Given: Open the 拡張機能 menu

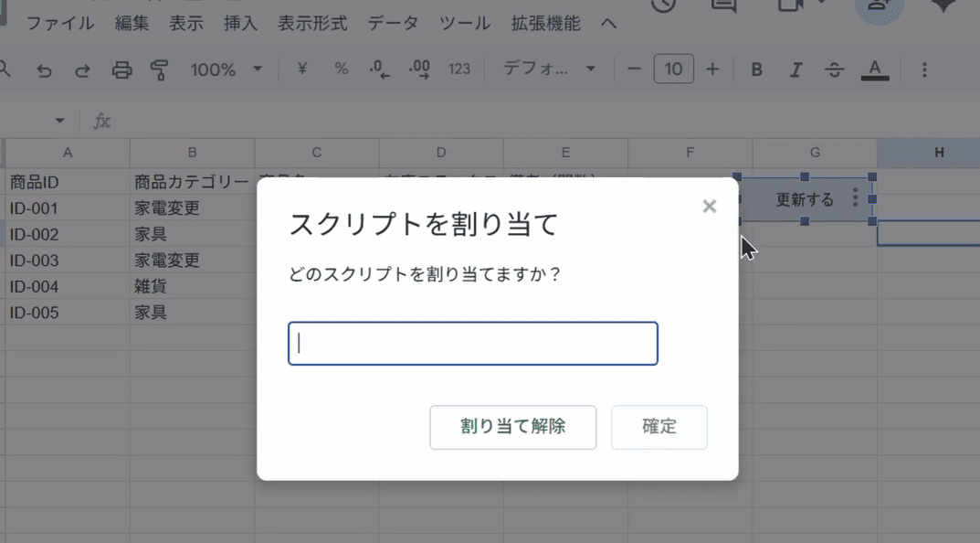Looking at the screenshot, I should tap(545, 24).
